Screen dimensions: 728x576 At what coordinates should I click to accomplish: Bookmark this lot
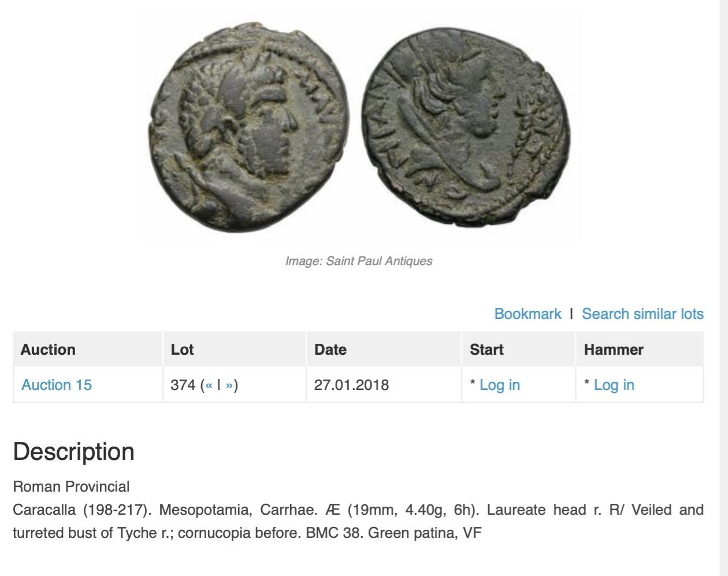pos(528,314)
